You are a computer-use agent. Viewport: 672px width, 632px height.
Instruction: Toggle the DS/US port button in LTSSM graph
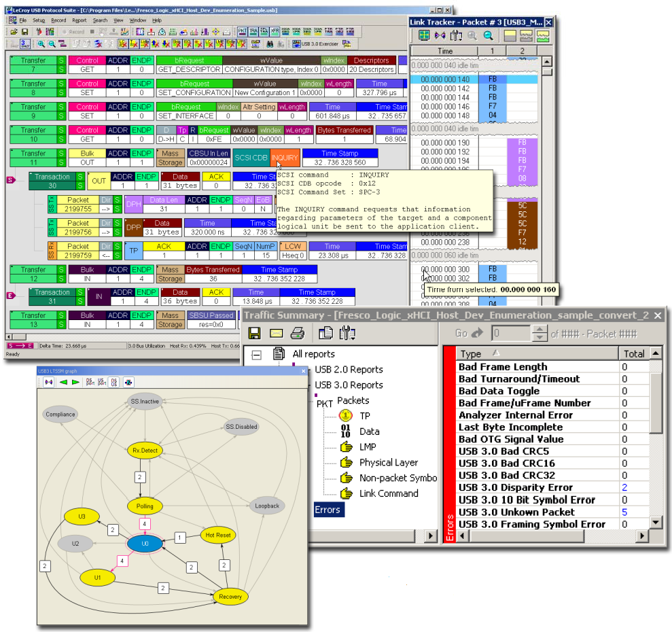114,381
